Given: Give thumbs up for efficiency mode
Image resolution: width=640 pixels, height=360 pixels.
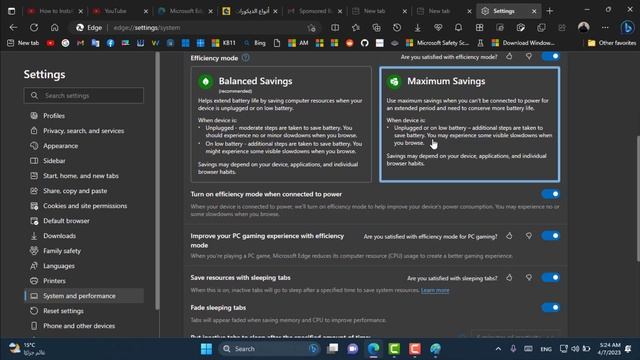Looking at the screenshot, I should [509, 56].
